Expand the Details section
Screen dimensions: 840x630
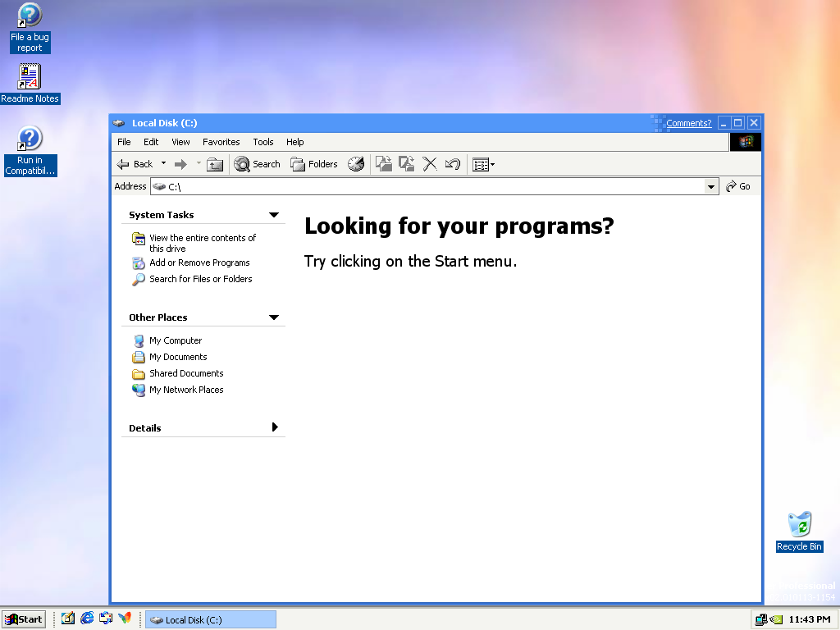[x=275, y=427]
